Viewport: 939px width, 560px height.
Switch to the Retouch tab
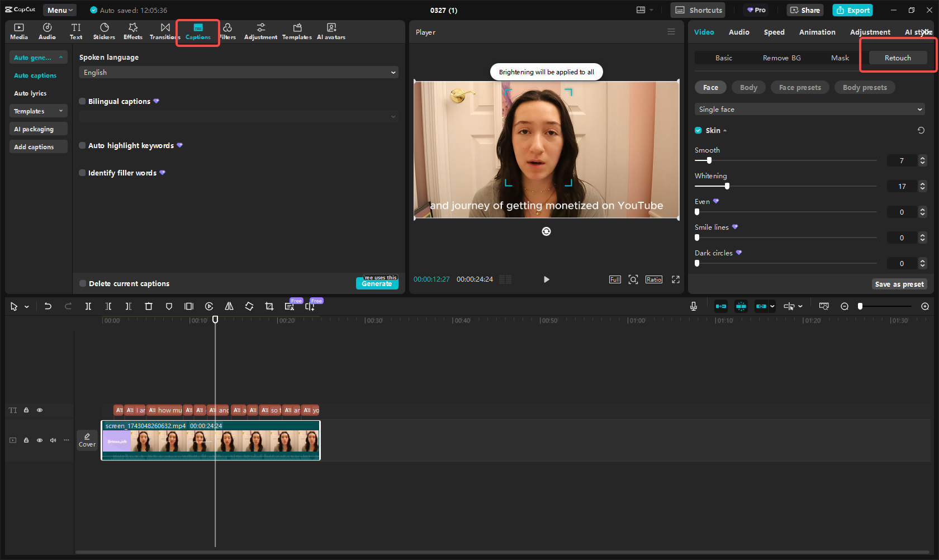(897, 58)
